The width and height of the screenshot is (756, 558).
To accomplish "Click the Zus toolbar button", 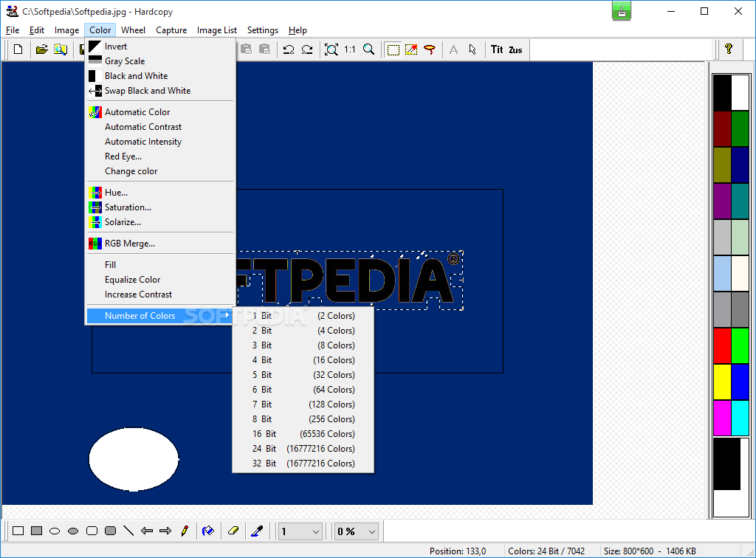I will (x=515, y=49).
